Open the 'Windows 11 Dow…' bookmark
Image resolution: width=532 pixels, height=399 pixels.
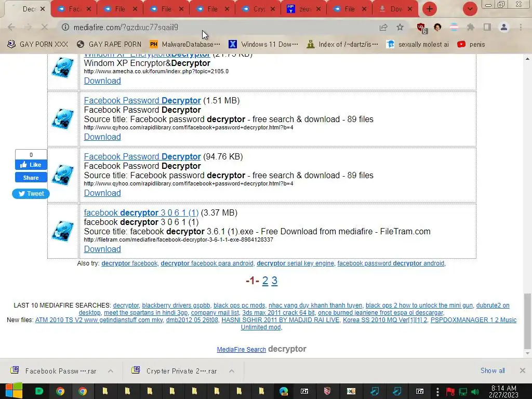pyautogui.click(x=263, y=45)
